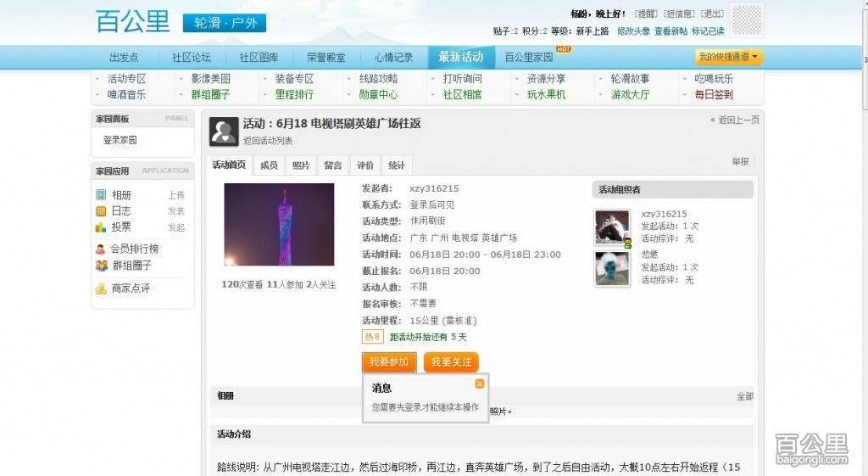The width and height of the screenshot is (868, 476).
Task: Select the 最新活动 nav item
Action: pos(461,57)
